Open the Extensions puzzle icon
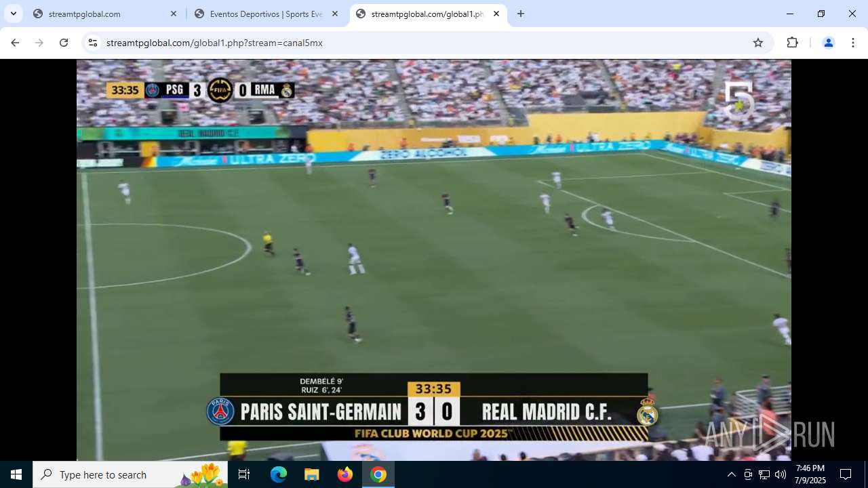 [792, 43]
